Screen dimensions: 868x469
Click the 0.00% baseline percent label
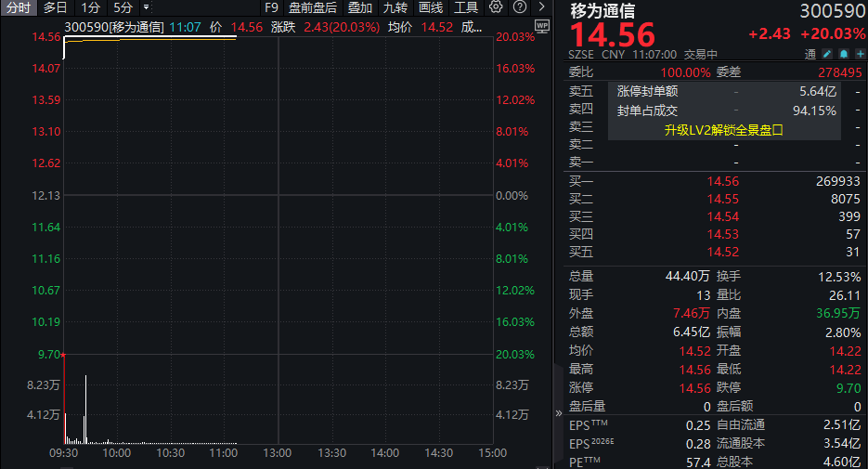pos(512,195)
